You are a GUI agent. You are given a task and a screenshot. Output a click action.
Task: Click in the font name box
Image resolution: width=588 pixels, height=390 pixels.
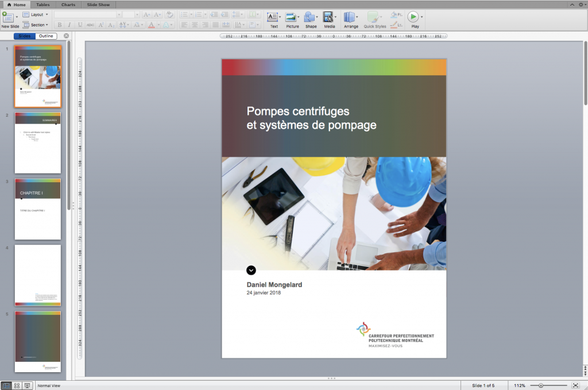tap(85, 14)
